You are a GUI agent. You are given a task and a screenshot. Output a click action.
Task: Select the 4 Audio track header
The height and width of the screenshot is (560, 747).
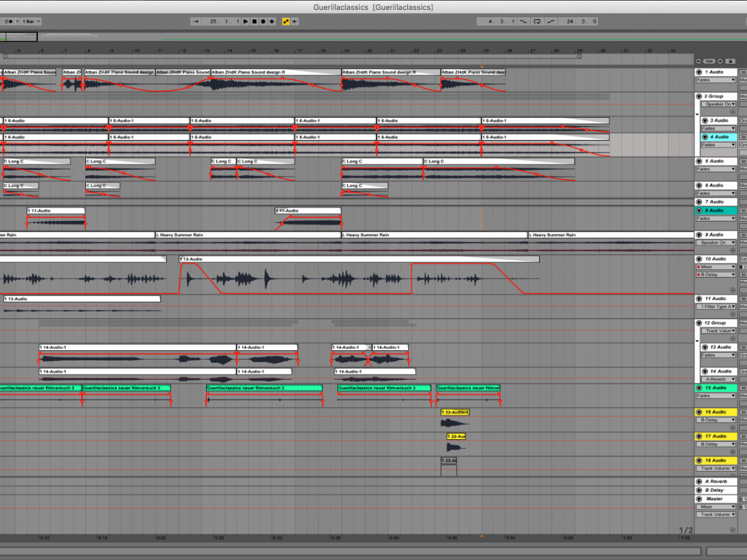(719, 137)
